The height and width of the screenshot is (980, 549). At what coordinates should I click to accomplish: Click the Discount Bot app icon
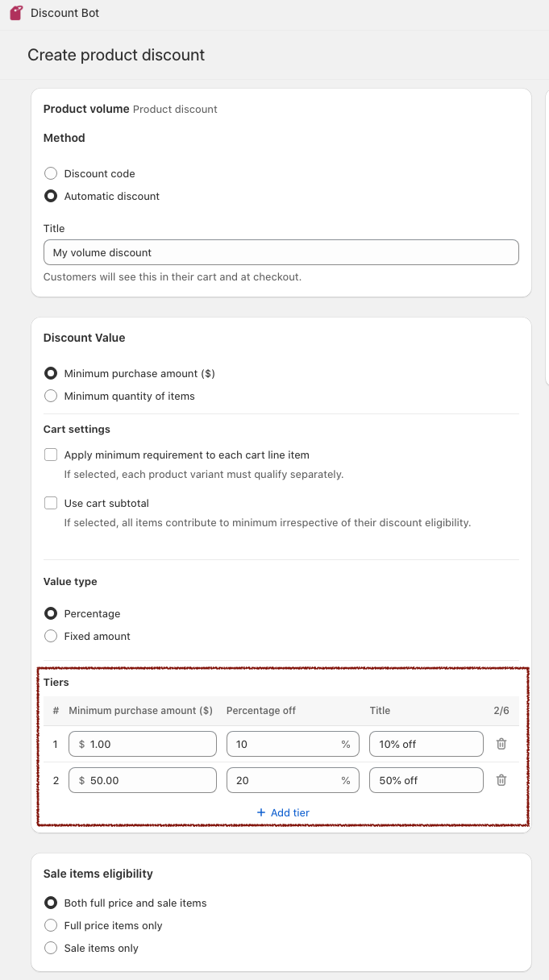(16, 13)
